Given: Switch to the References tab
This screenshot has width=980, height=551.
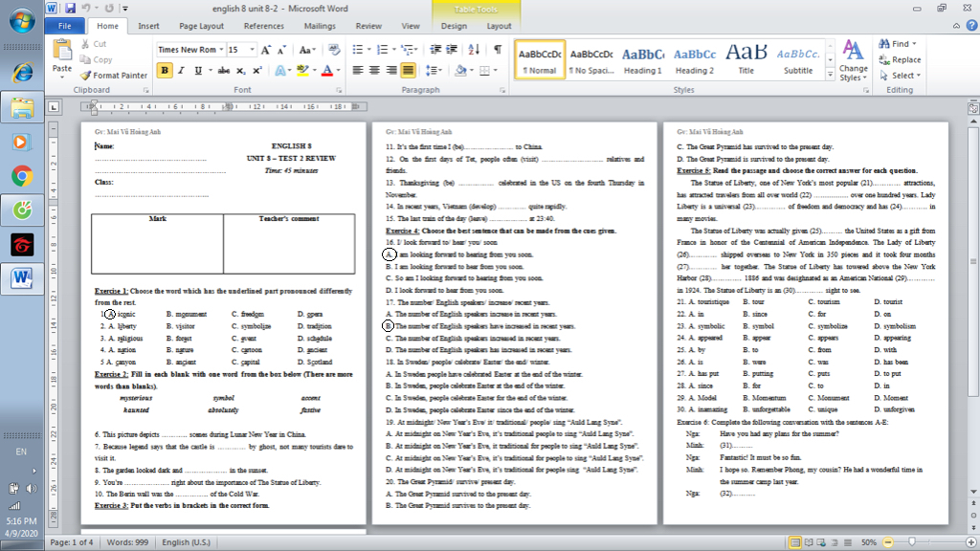Looking at the screenshot, I should coord(264,26).
